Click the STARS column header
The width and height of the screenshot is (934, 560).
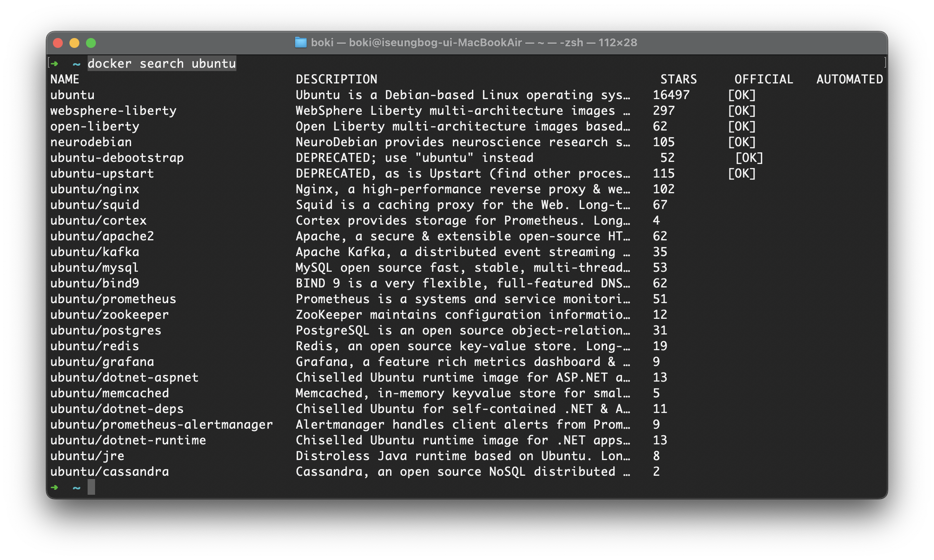(x=679, y=79)
